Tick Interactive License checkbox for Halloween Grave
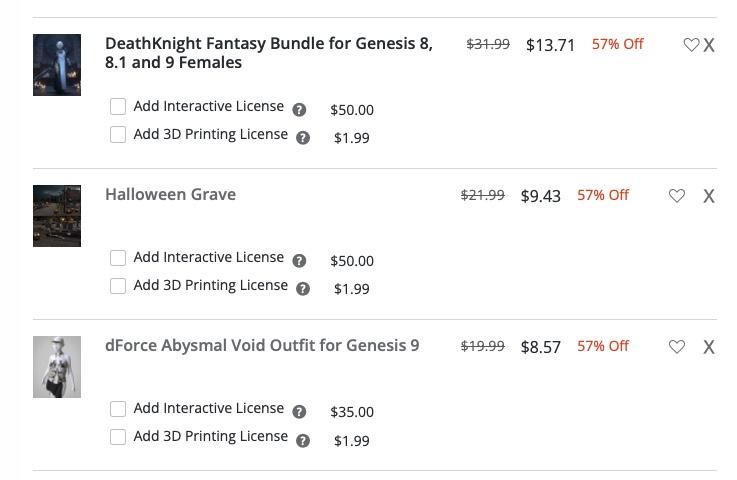Image resolution: width=737 pixels, height=480 pixels. [x=118, y=258]
